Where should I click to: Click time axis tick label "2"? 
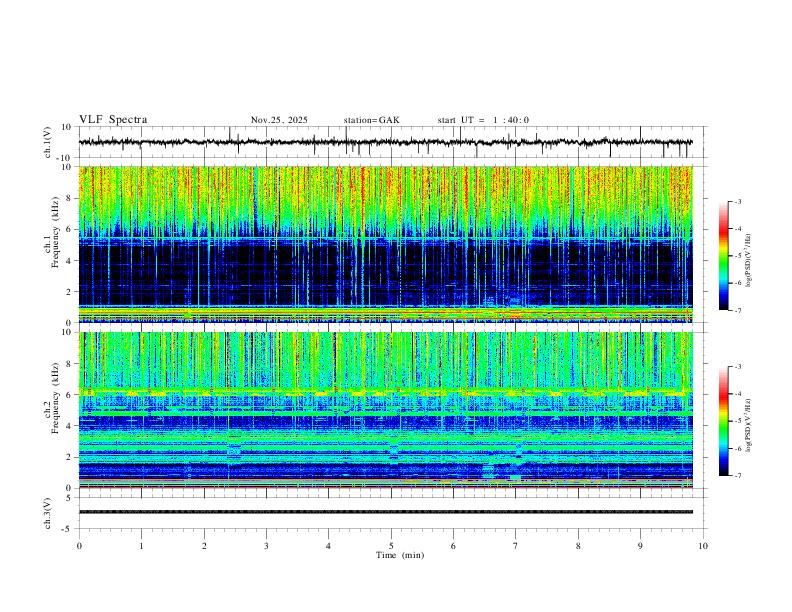204,546
